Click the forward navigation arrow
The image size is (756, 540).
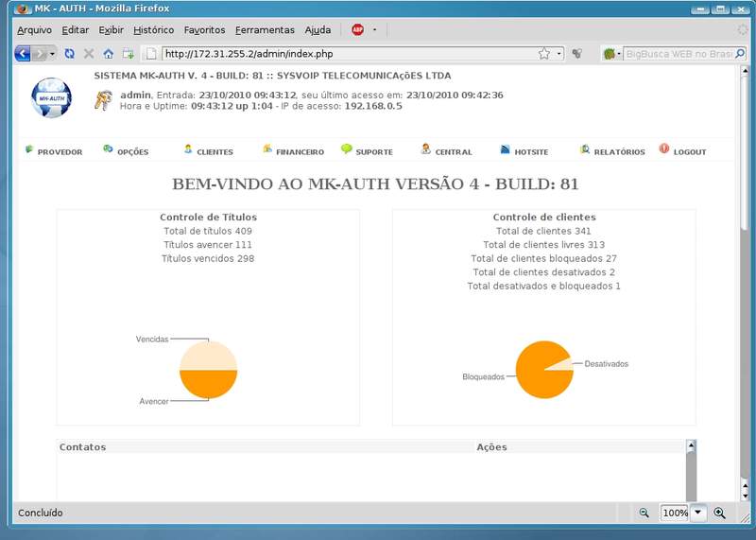(40, 54)
